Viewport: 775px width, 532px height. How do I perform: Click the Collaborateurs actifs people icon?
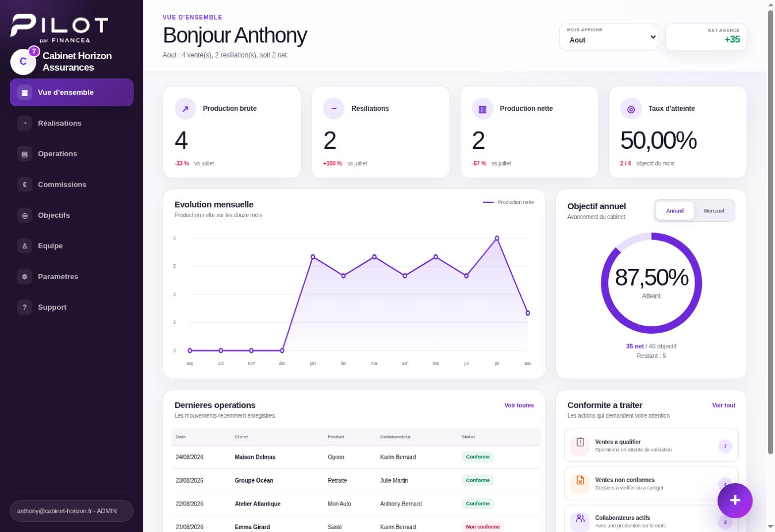[580, 521]
